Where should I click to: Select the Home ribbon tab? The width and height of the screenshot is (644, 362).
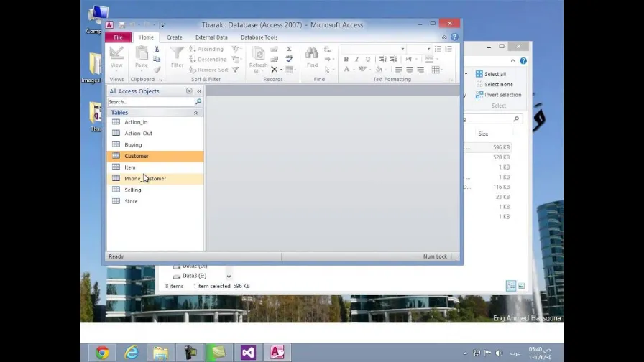(x=146, y=37)
